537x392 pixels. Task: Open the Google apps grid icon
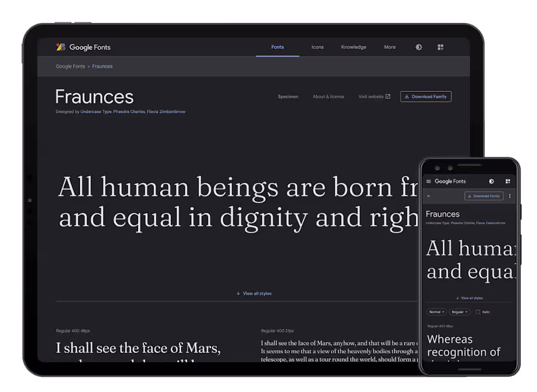click(440, 47)
